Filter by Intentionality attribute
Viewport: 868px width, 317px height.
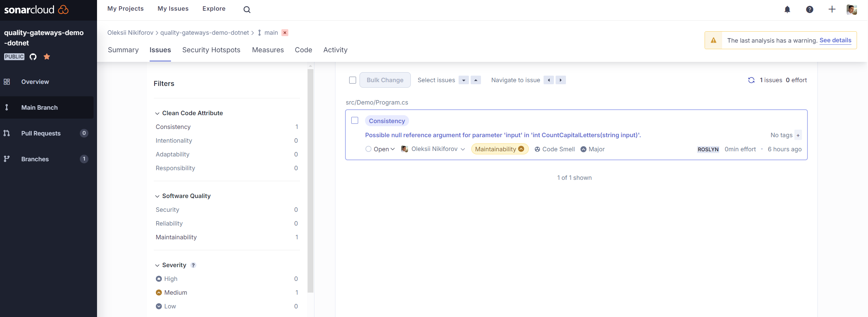(227, 141)
